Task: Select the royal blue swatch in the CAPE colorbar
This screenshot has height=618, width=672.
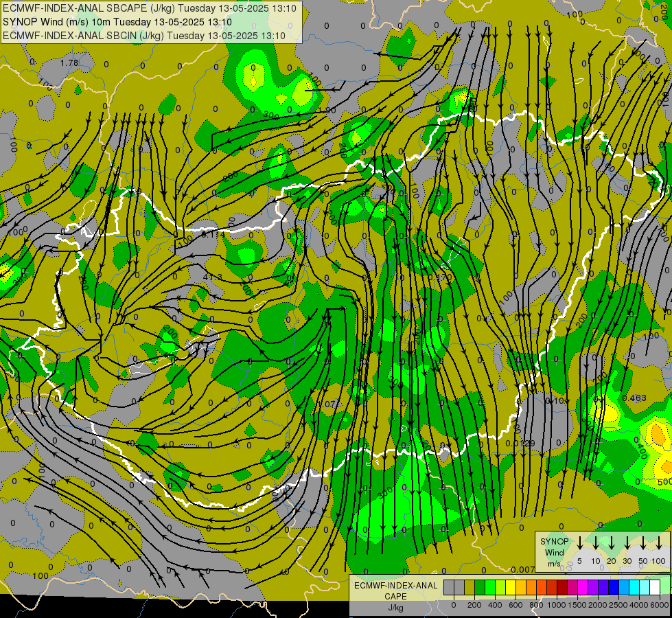Action: pos(614,587)
